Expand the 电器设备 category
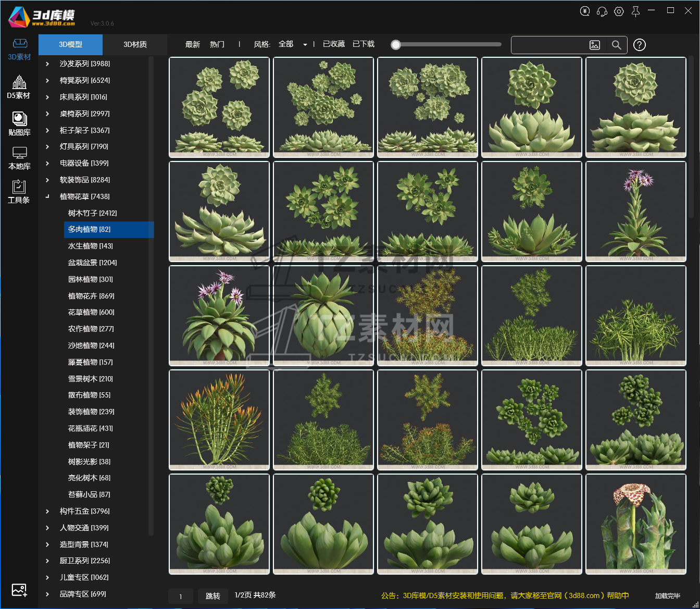This screenshot has width=700, height=609. tap(47, 164)
